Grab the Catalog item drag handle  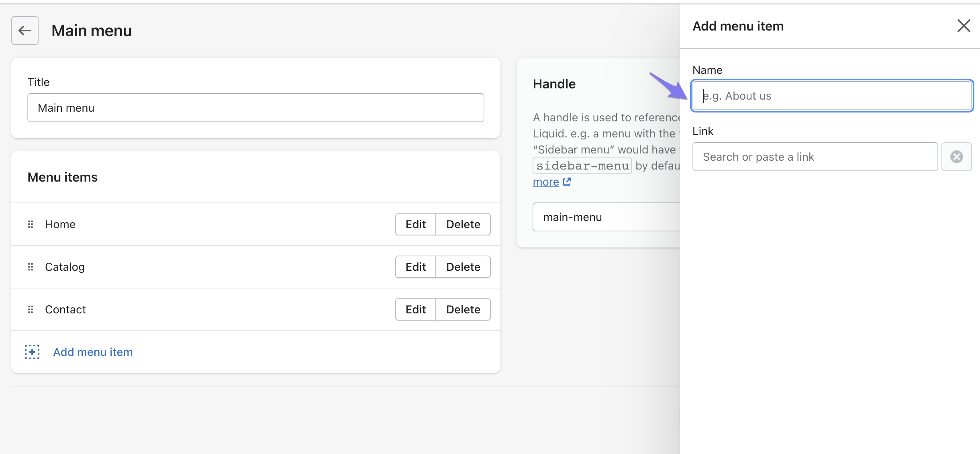(x=31, y=267)
